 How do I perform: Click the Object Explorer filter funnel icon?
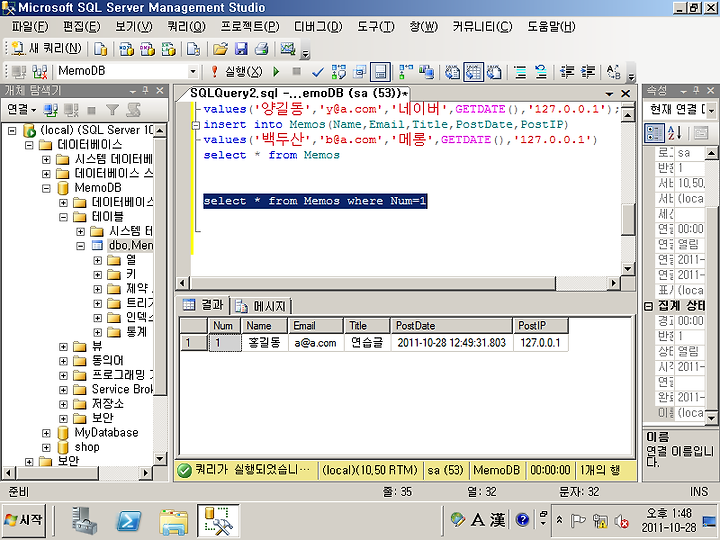click(x=112, y=110)
